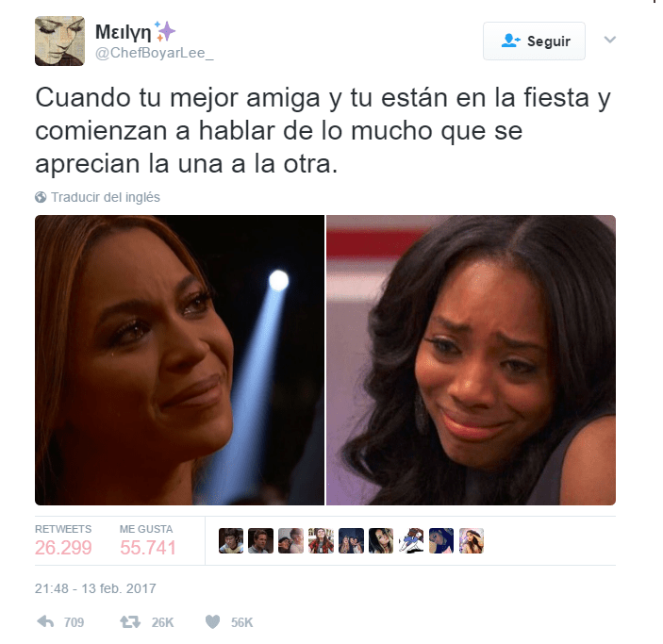Open the cartoon character liker avatar
This screenshot has width=663, height=644.
coord(411,541)
